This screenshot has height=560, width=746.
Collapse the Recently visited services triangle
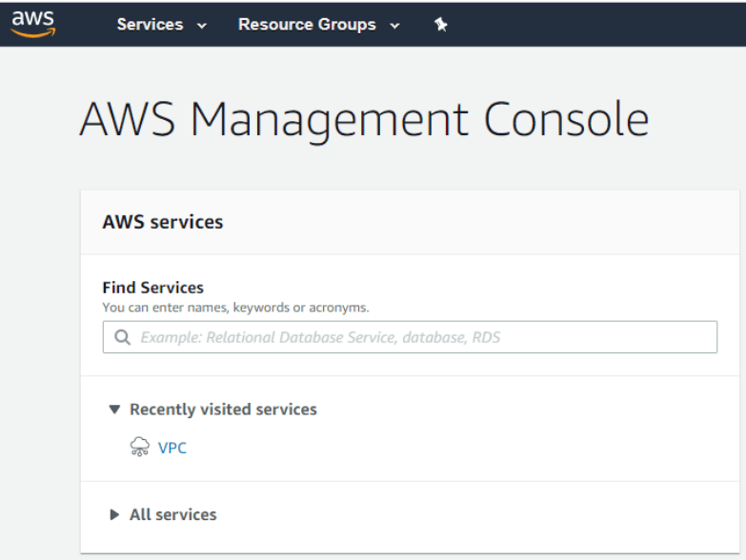coord(114,409)
